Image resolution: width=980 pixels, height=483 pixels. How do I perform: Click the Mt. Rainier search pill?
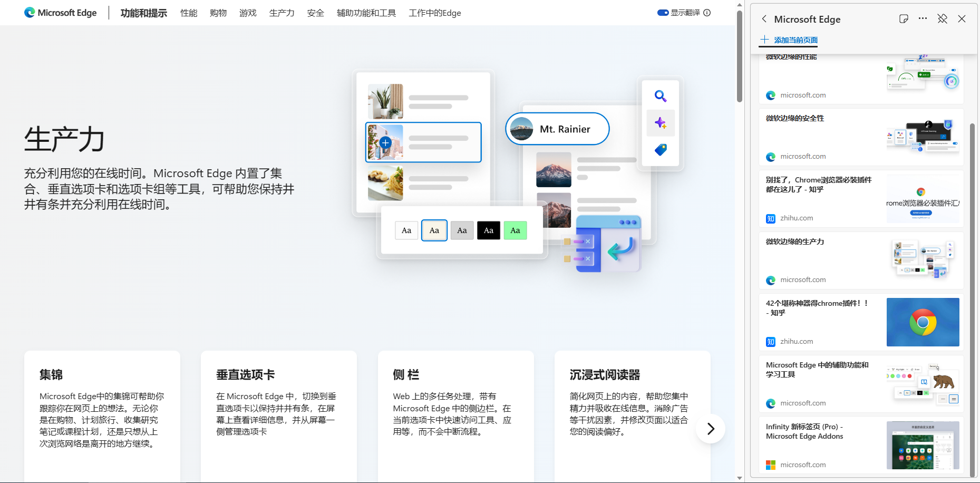coord(557,129)
